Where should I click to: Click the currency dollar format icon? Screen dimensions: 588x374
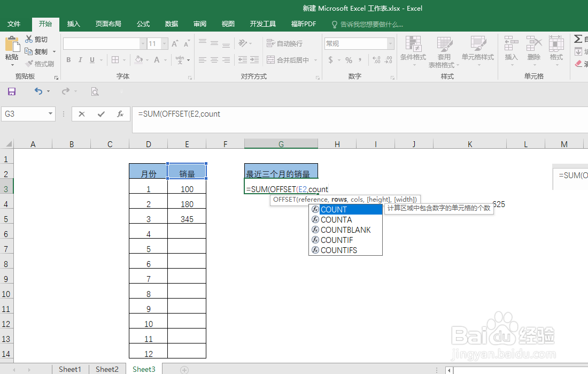330,60
